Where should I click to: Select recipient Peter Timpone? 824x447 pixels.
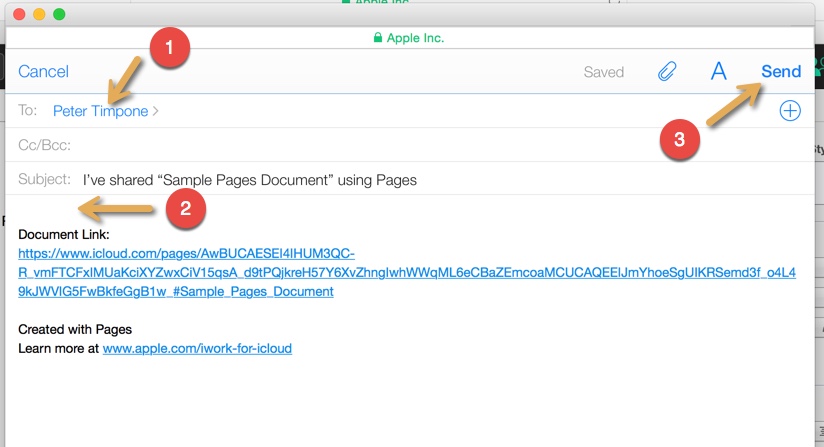[x=100, y=111]
